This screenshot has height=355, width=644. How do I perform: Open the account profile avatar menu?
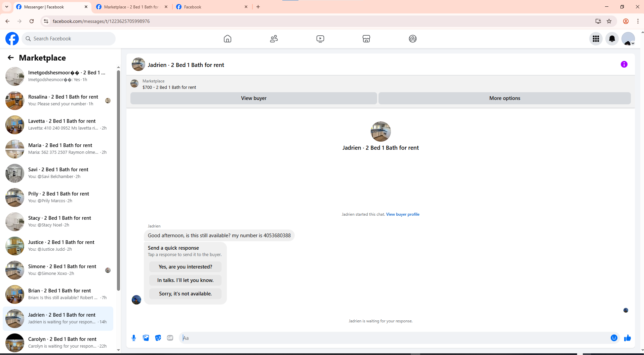628,39
